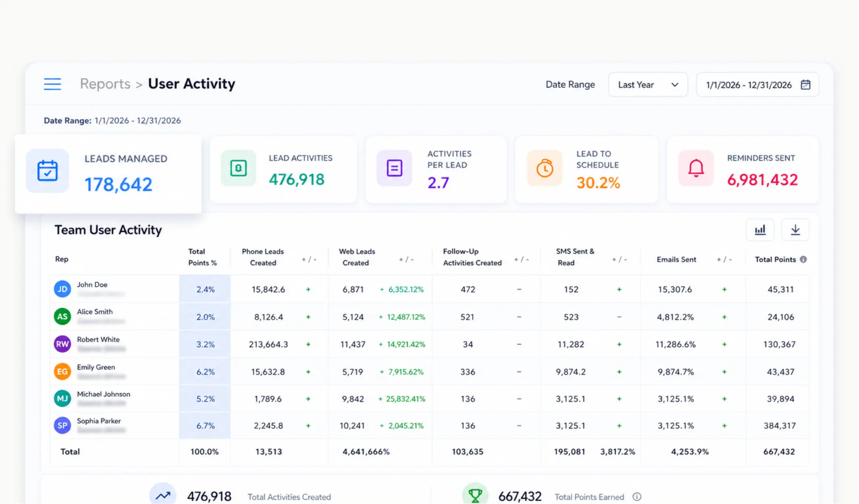This screenshot has height=504, width=859.
Task: Click the trending arrow icon beside 476,918
Action: pyautogui.click(x=163, y=495)
